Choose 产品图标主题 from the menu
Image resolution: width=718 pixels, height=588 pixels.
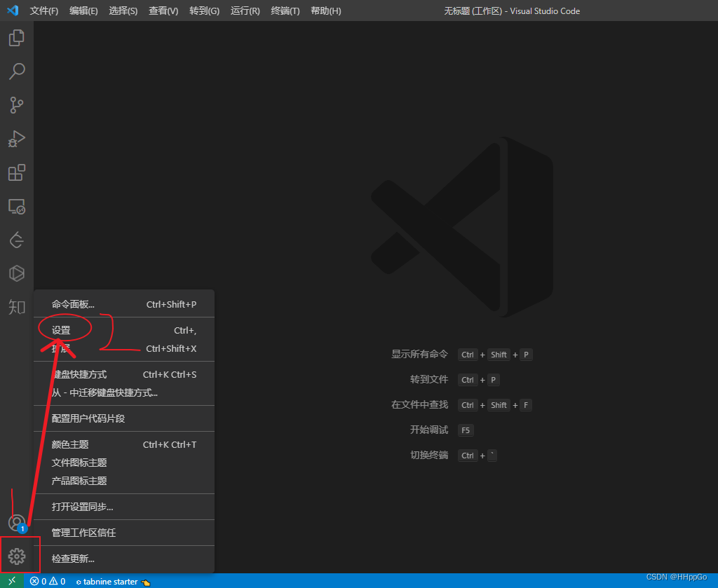124,481
